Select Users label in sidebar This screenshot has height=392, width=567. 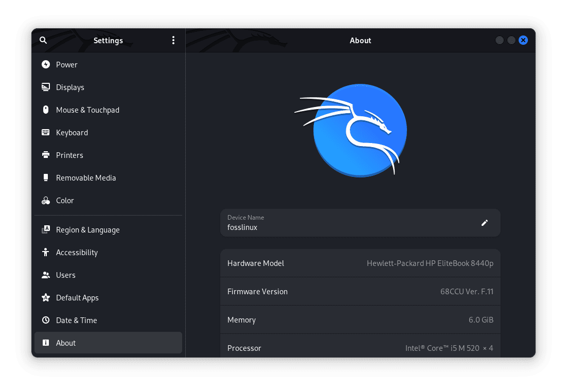click(65, 275)
